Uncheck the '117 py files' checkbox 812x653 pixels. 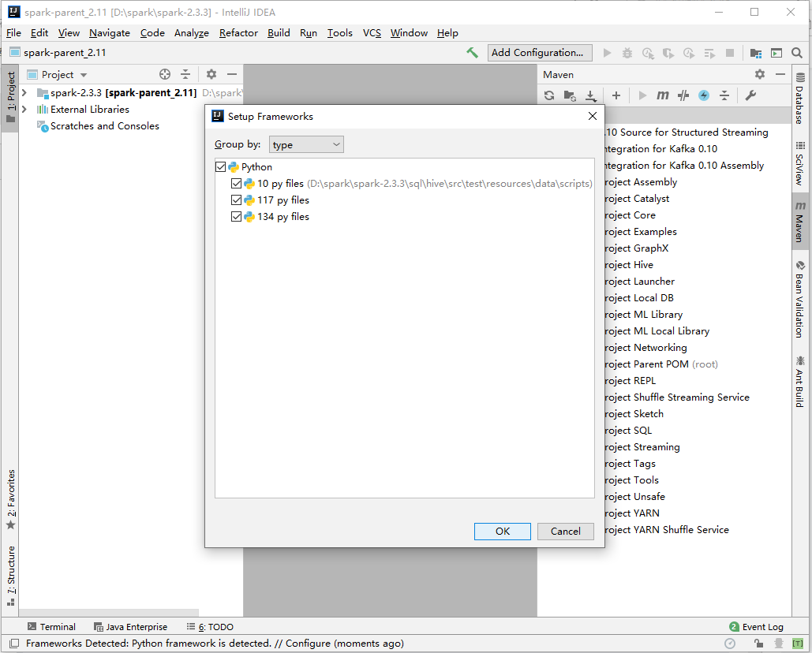coord(235,200)
